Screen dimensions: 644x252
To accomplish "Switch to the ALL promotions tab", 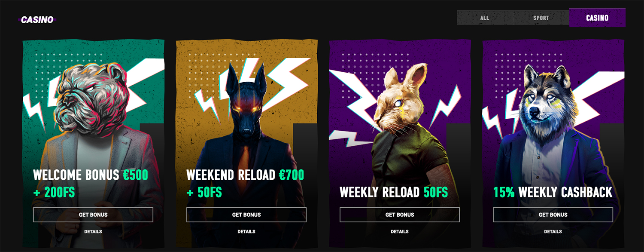I will point(485,18).
